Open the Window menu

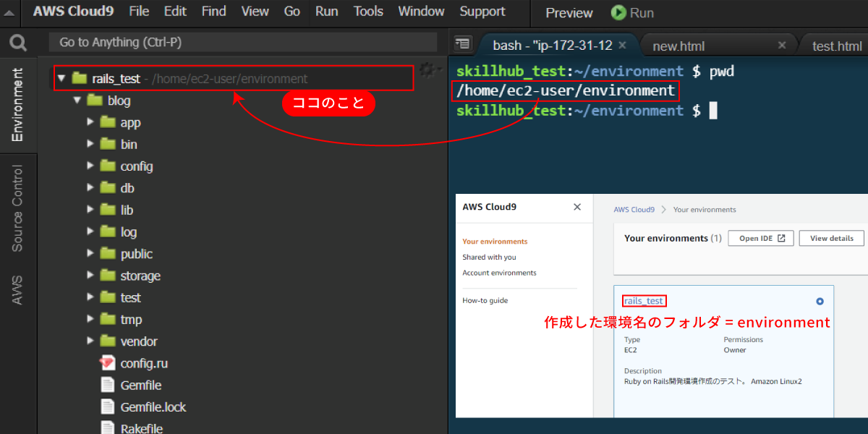pos(422,12)
